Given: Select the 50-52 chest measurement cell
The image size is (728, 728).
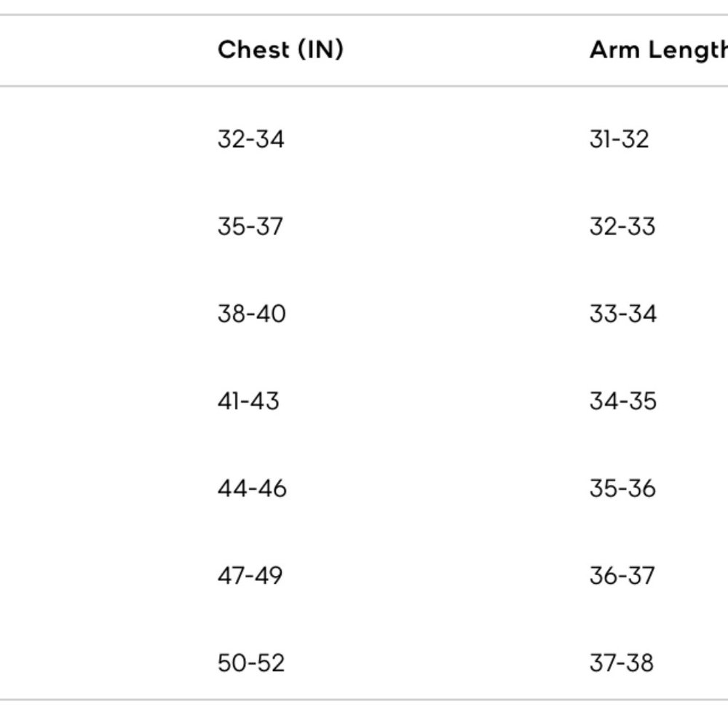Looking at the screenshot, I should coord(250,663).
